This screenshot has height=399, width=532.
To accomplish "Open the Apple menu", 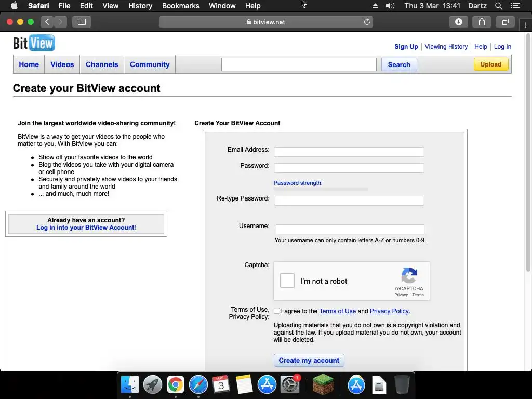I will click(x=14, y=5).
